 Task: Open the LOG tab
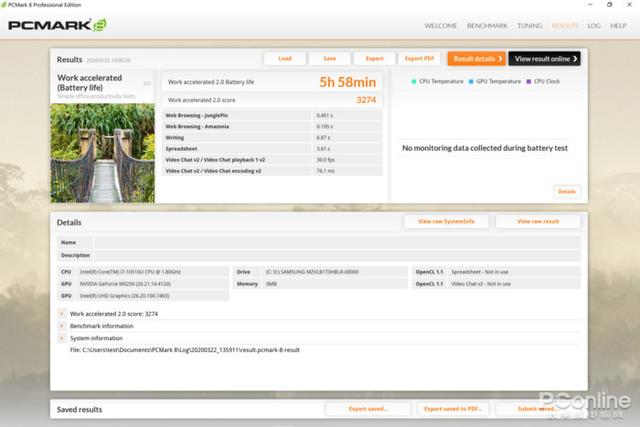pyautogui.click(x=594, y=26)
